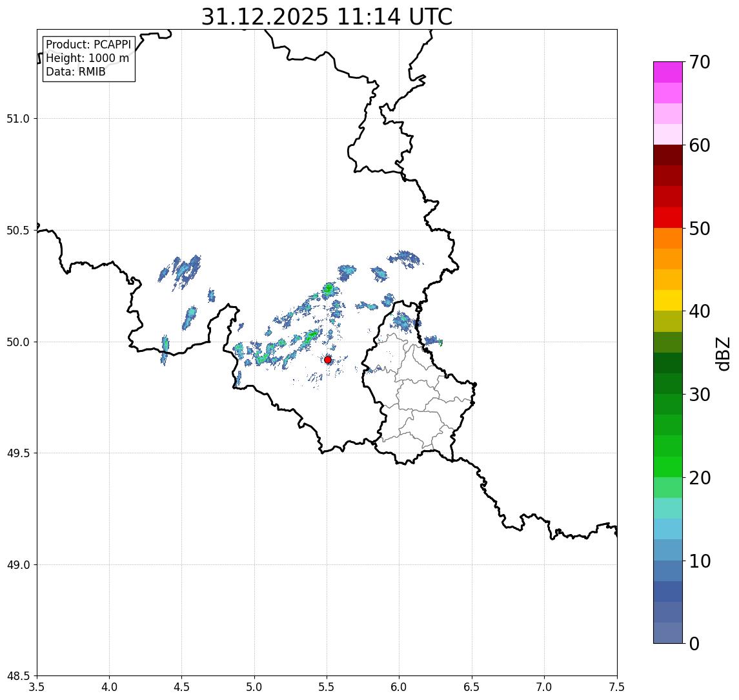Click the latitude axis label 50.5

[18, 231]
